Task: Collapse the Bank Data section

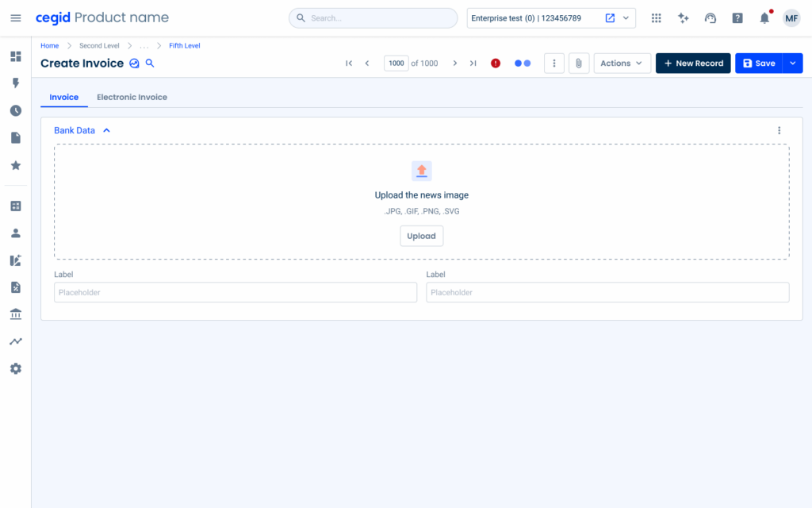Action: point(106,130)
